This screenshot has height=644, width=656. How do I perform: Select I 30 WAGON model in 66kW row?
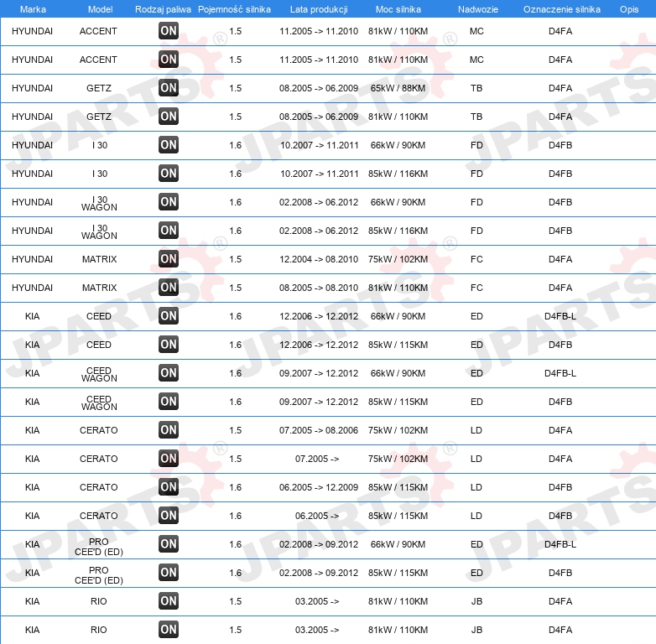(x=99, y=203)
